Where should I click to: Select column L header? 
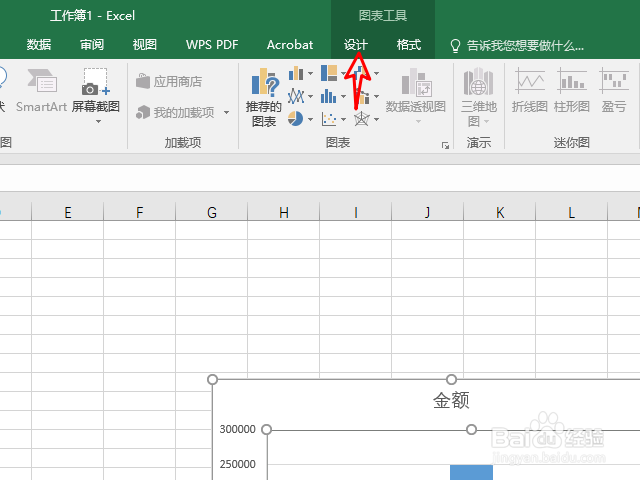tap(571, 212)
